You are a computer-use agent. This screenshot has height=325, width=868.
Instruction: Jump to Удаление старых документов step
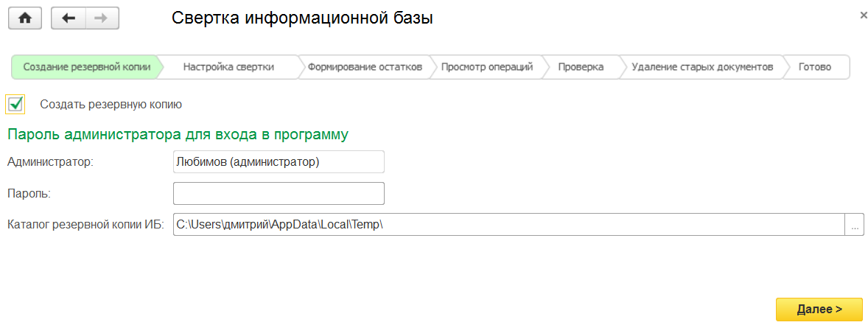[702, 67]
